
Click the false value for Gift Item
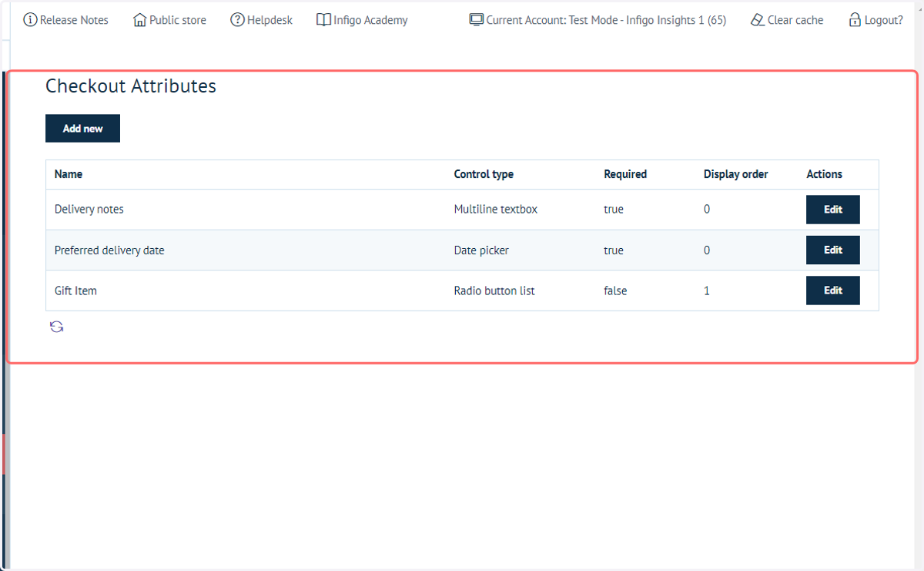(x=615, y=291)
